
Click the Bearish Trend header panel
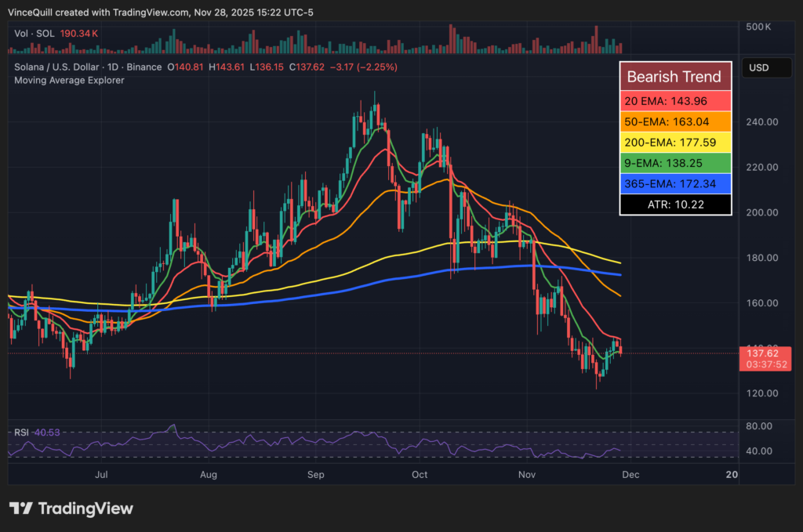674,76
